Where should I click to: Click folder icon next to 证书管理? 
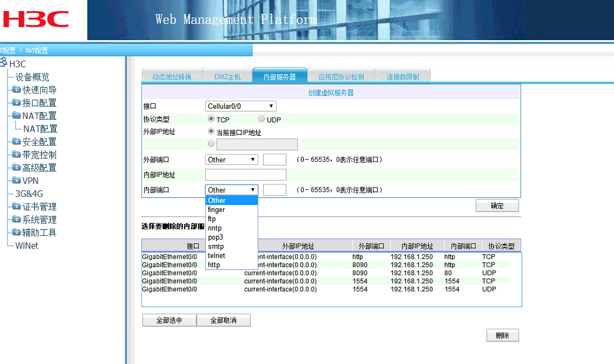[x=16, y=206]
